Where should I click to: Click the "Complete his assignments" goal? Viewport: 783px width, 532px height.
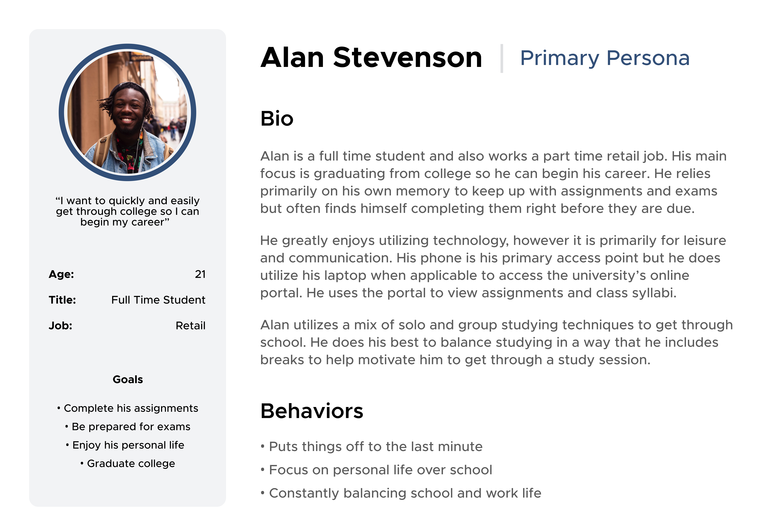point(131,408)
